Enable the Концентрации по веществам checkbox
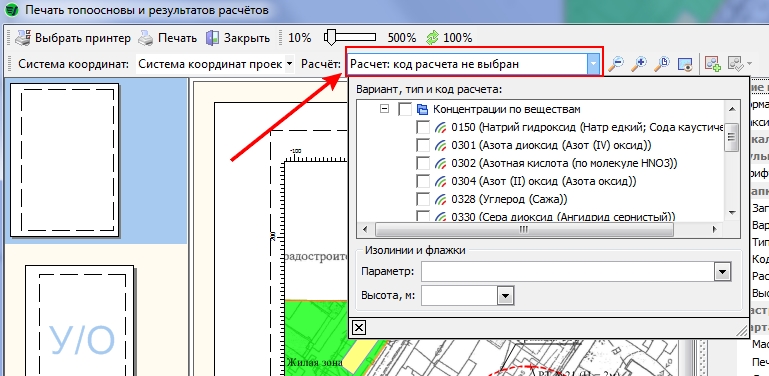Screen dimensions: 769x376 [x=405, y=109]
